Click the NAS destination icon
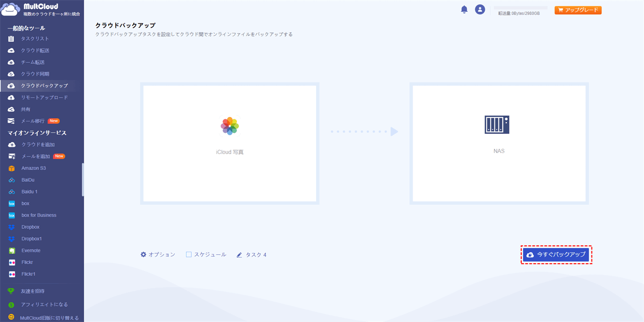Viewport: 644px width, 322px height. click(497, 124)
